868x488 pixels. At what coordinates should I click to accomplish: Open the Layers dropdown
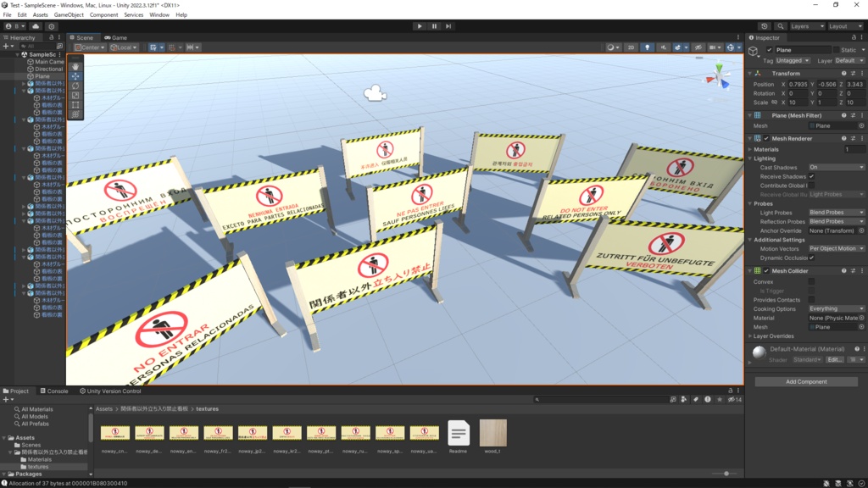coord(807,26)
